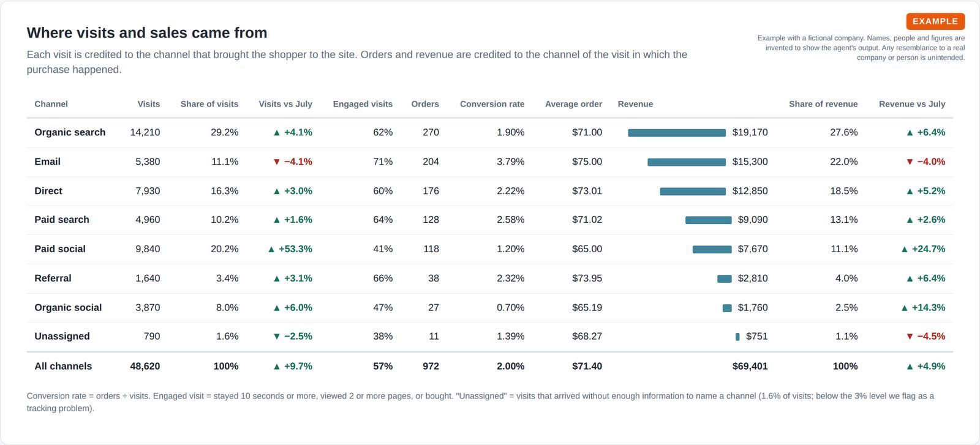Select the 3.79% conversion rate cell
The image size is (980, 445).
click(x=511, y=162)
